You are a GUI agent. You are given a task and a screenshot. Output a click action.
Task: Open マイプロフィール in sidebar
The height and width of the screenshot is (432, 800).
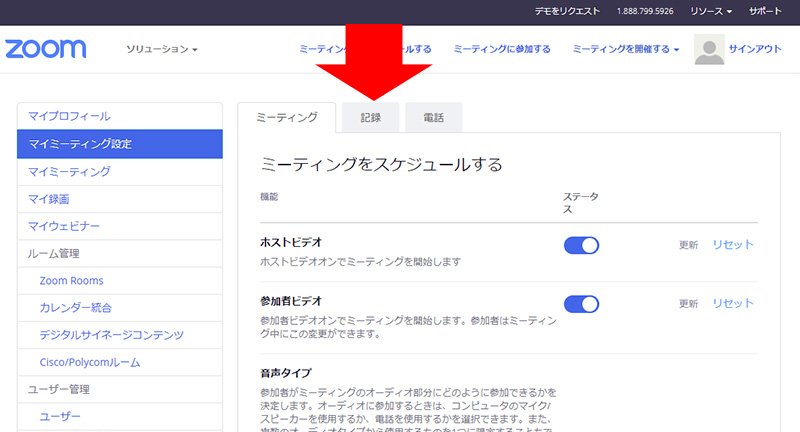(x=69, y=116)
